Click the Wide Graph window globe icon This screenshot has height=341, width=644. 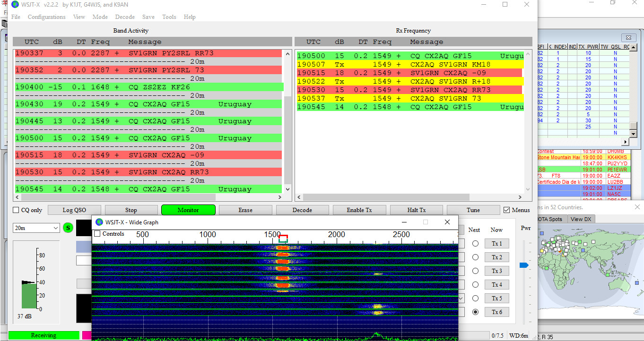point(99,222)
